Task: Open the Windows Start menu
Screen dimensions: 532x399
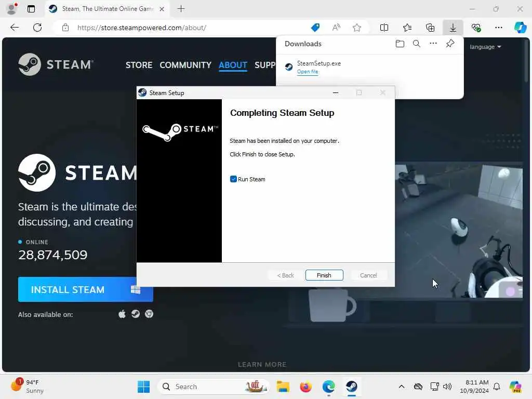Action: click(x=143, y=387)
